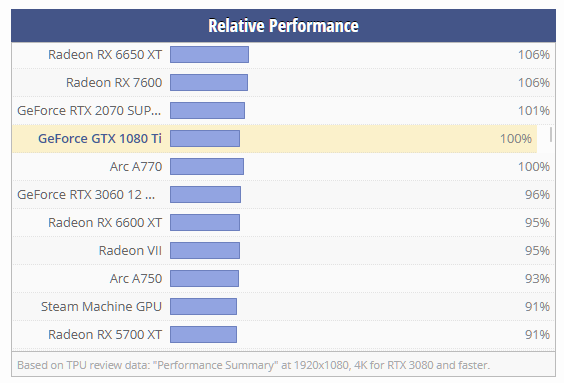Click the Relative Performance header
564x383 pixels.
[x=283, y=26]
